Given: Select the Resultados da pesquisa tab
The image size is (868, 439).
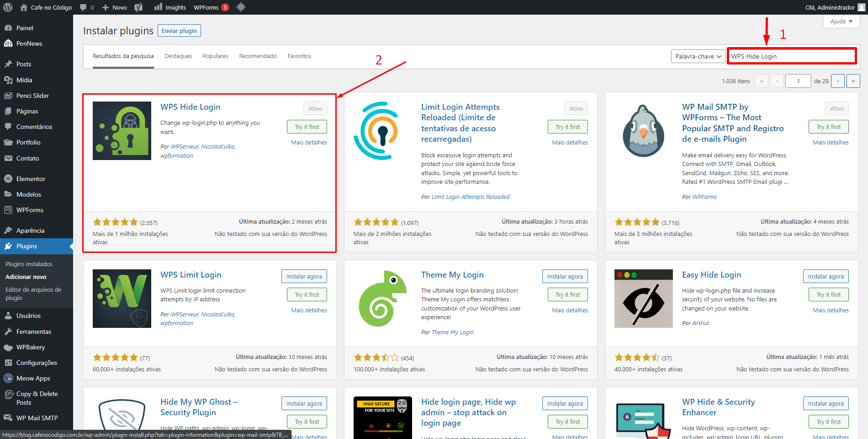Looking at the screenshot, I should pos(123,56).
